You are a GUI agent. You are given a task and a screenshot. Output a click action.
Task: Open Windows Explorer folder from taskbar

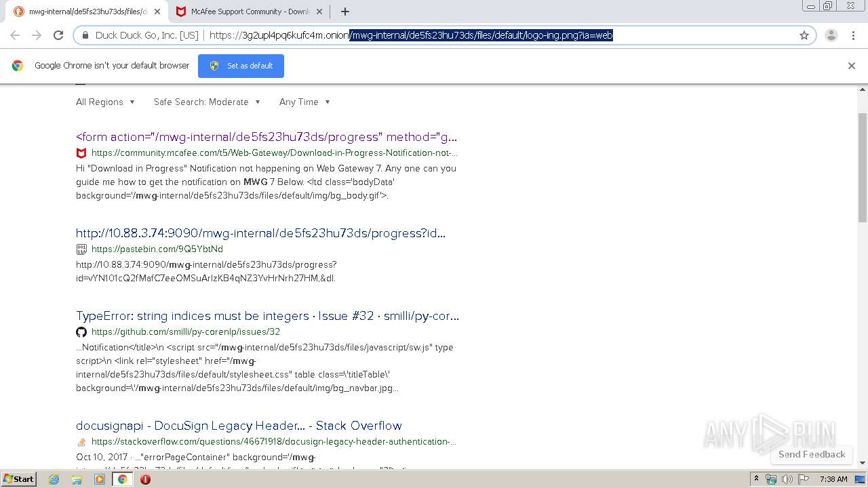[77, 479]
